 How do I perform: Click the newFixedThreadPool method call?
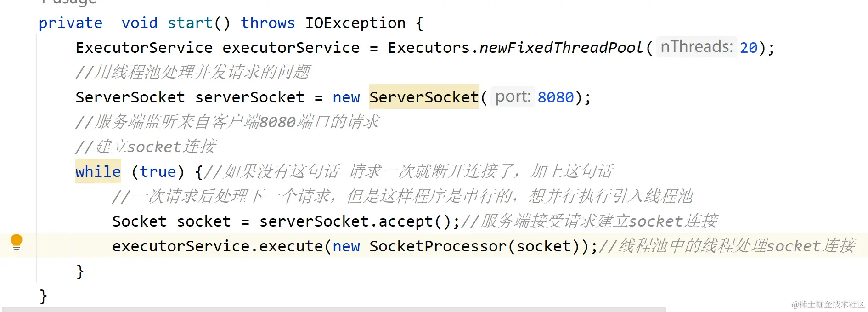561,48
